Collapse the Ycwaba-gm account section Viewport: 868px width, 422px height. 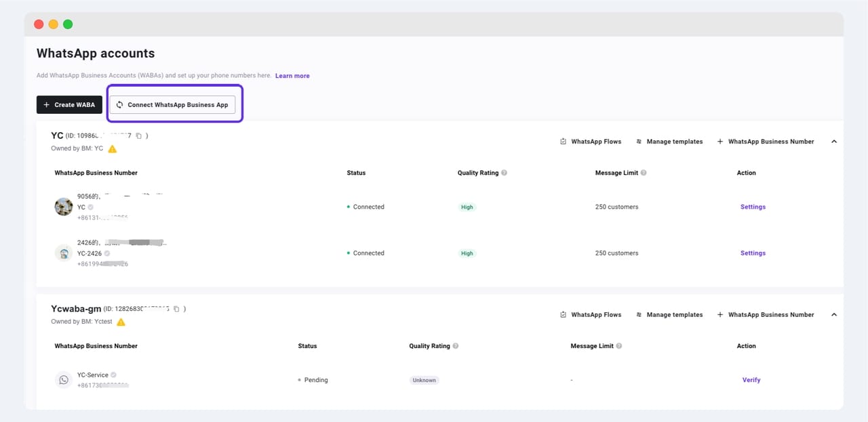(x=834, y=314)
